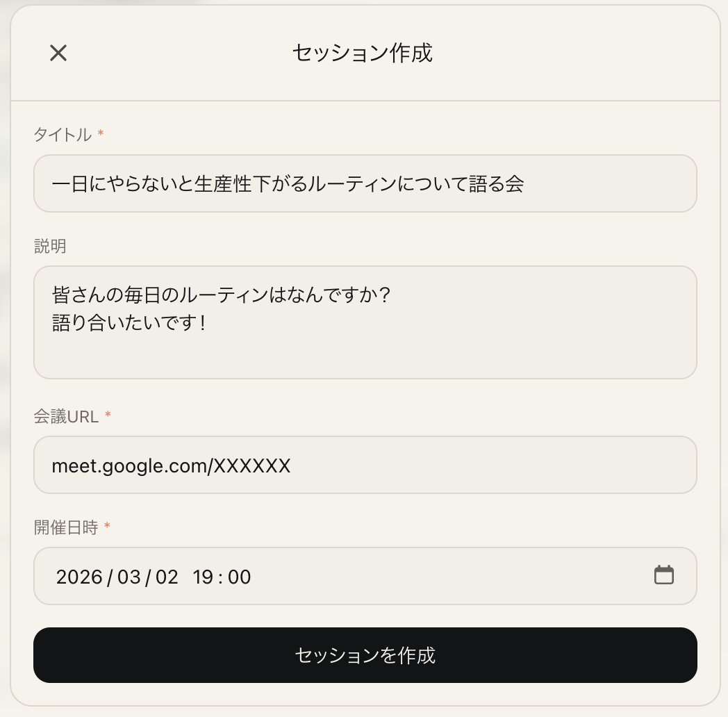Select the month segment 03 in the date field

(128, 577)
